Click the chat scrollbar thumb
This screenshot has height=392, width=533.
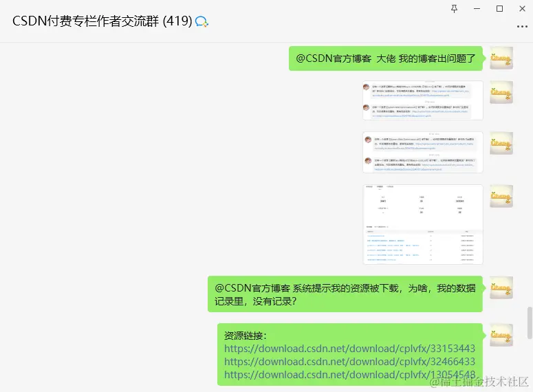(x=530, y=323)
